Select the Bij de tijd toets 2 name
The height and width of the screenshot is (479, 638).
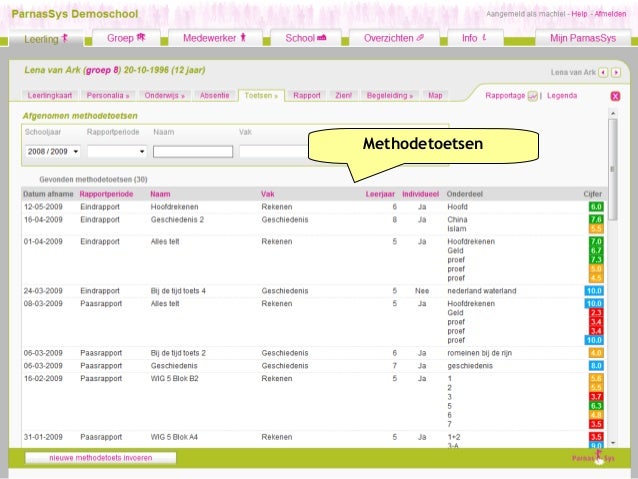tap(178, 353)
